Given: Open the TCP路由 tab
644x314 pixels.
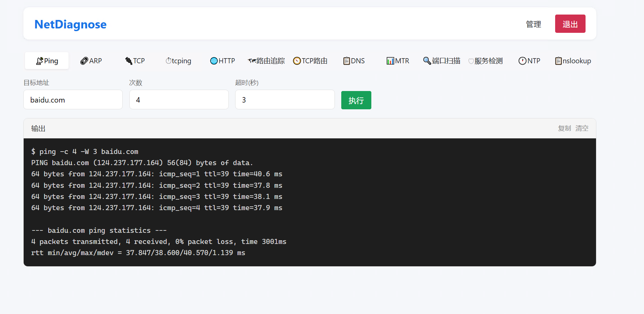Looking at the screenshot, I should click(x=310, y=61).
